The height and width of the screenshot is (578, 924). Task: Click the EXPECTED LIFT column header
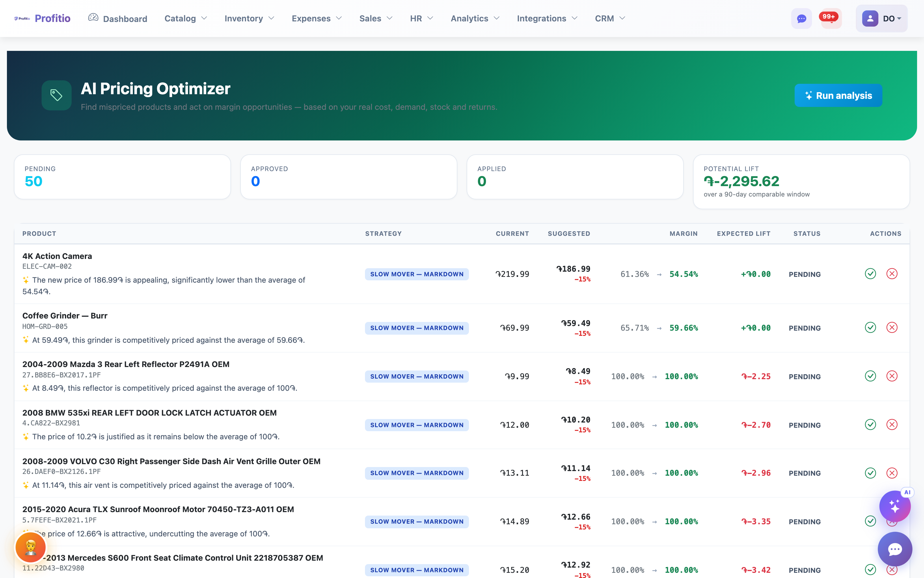pyautogui.click(x=744, y=234)
